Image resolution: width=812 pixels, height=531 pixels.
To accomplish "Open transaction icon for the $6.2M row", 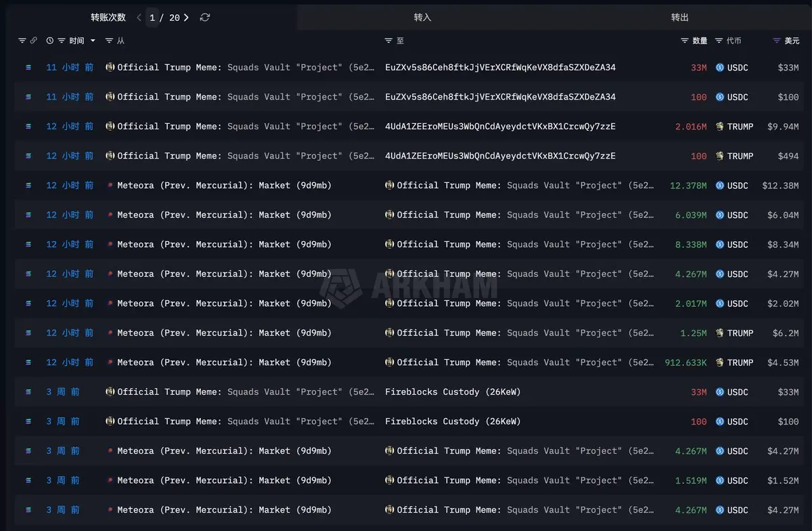I will 28,333.
